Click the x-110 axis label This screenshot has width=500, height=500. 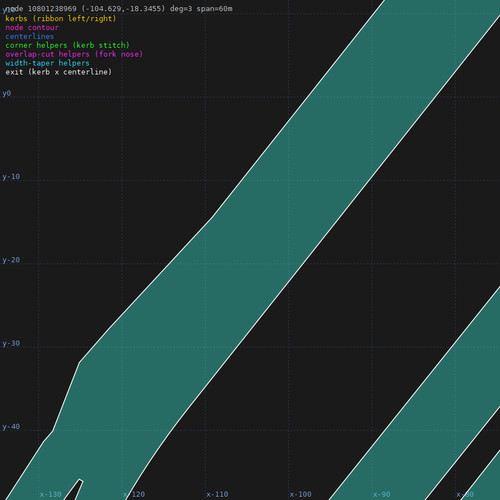(x=217, y=494)
